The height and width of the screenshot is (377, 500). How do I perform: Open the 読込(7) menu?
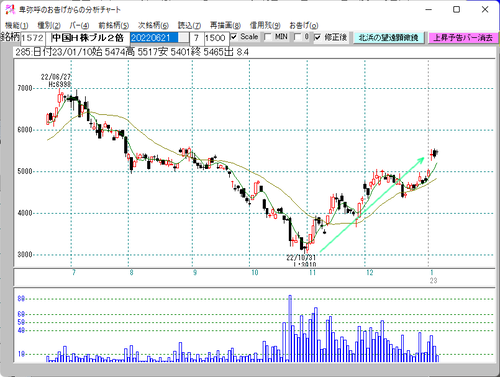pyautogui.click(x=189, y=25)
